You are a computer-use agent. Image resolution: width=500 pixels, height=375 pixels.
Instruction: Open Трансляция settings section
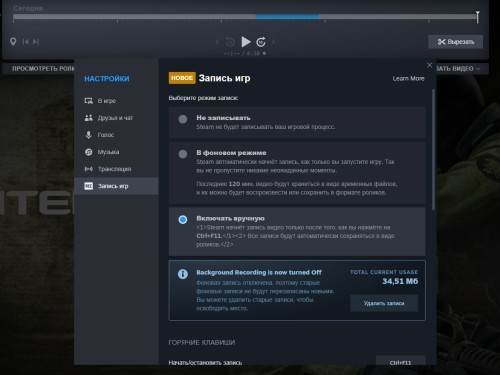coord(116,169)
